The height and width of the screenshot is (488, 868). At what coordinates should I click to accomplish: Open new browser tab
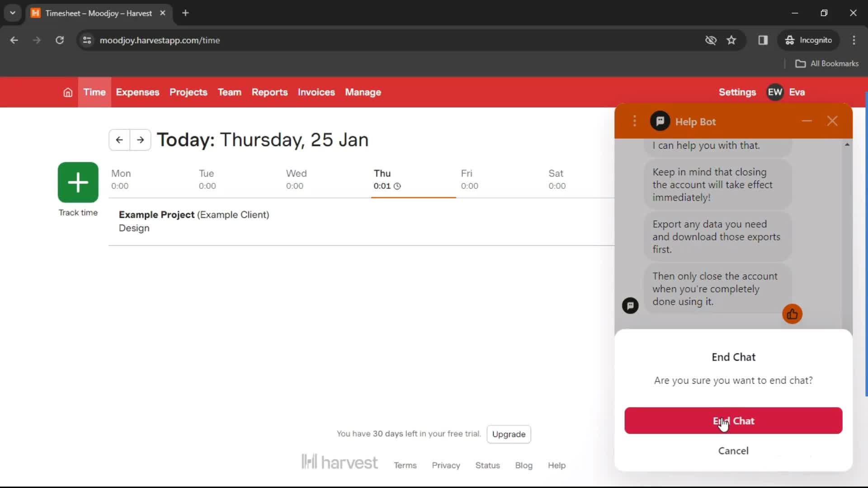185,13
